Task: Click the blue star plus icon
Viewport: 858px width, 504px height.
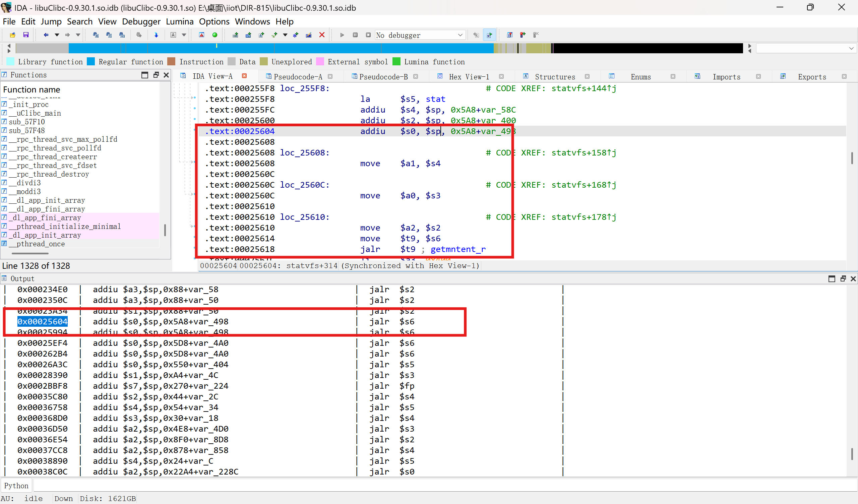Action: coord(296,35)
